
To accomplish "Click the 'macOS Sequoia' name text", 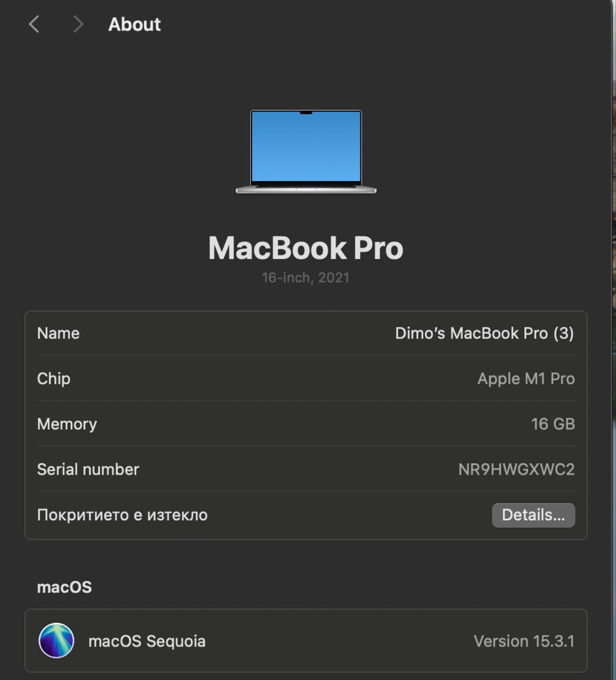I will pos(147,641).
